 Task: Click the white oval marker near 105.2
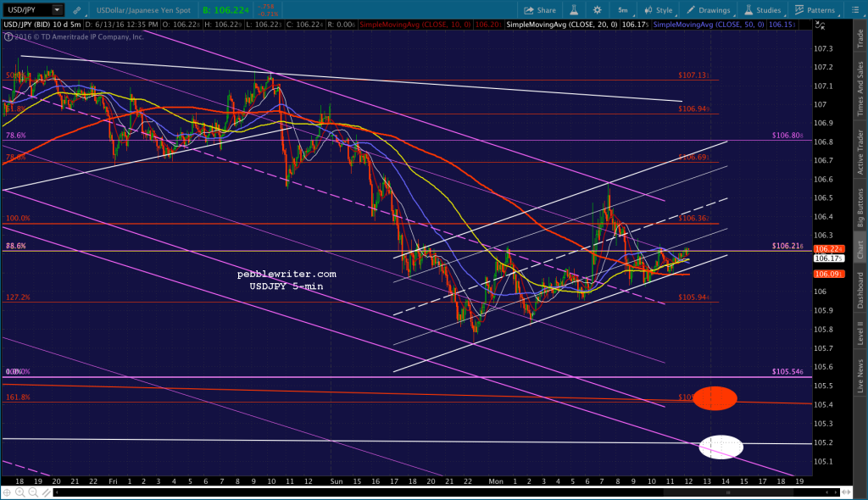click(721, 447)
